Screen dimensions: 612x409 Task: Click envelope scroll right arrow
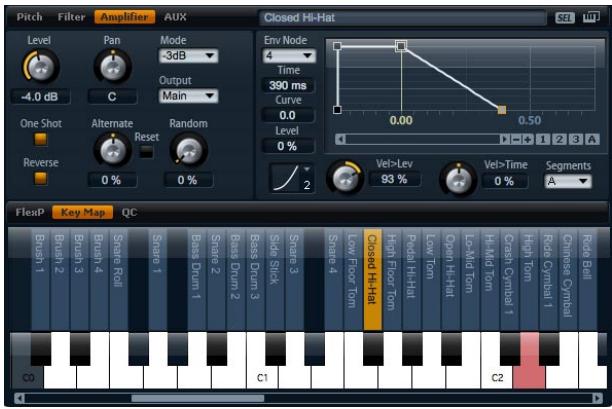(505, 139)
